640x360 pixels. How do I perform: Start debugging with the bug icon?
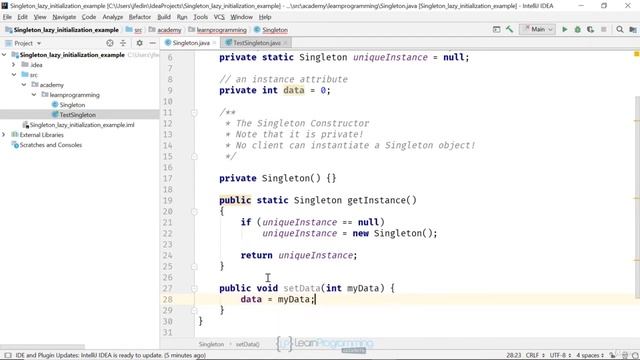click(x=578, y=29)
